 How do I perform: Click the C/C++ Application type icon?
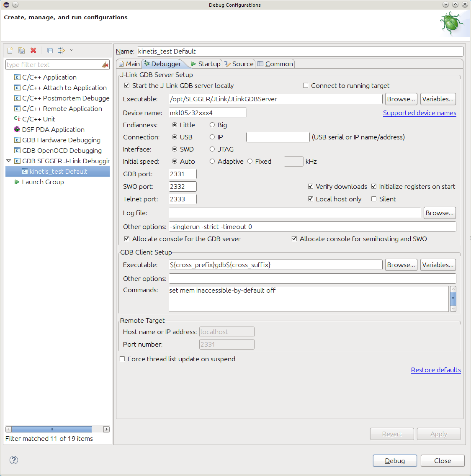(x=17, y=77)
